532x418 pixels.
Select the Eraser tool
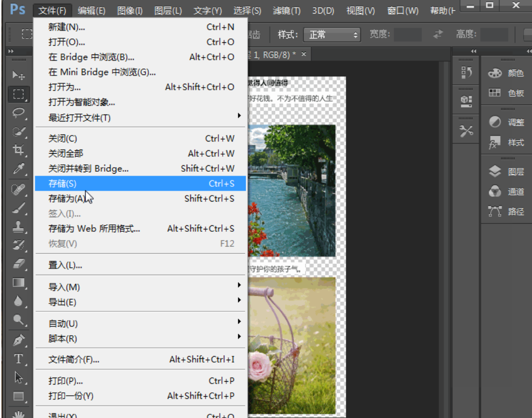click(18, 263)
